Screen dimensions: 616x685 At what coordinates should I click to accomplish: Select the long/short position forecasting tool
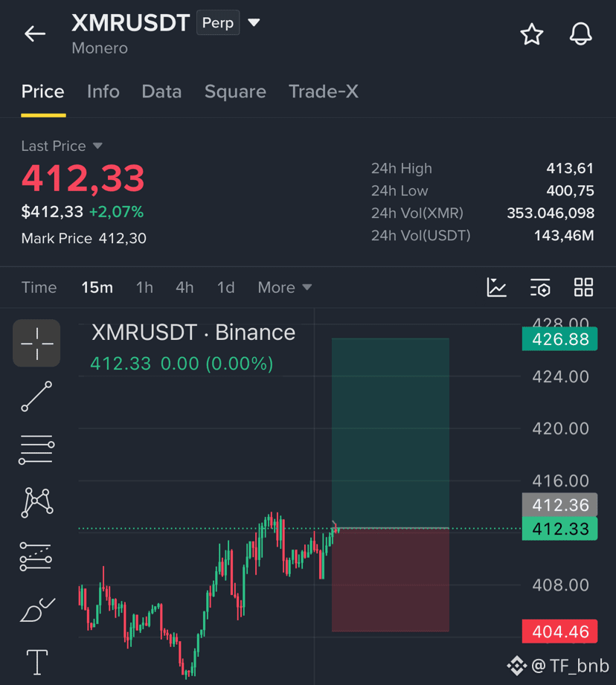pos(36,556)
